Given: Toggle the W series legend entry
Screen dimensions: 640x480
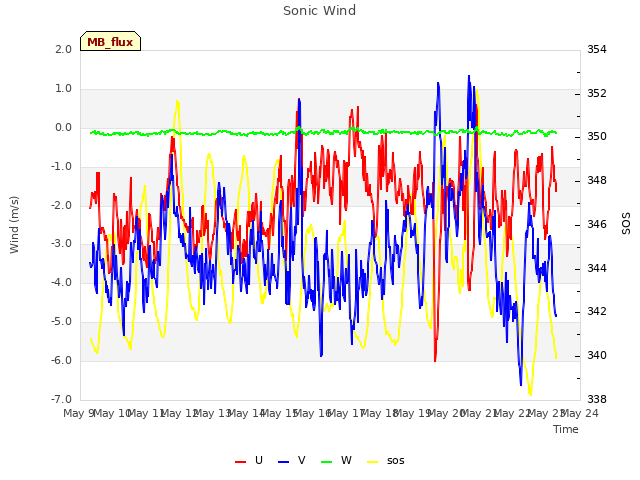Looking at the screenshot, I should (336, 461).
